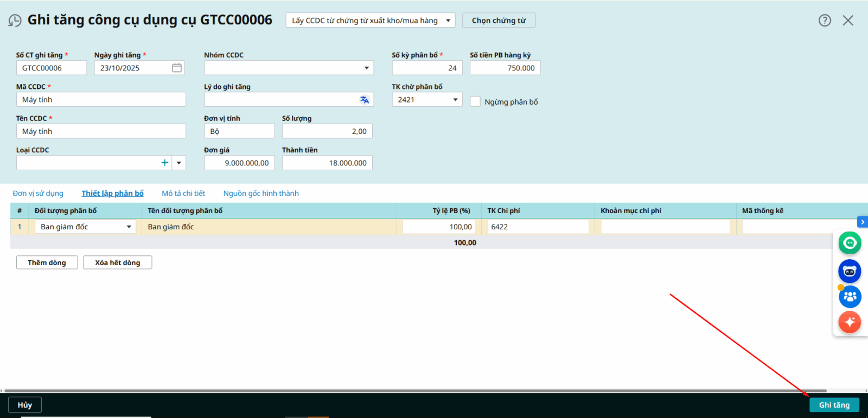The image size is (868, 418).
Task: Enable the Ngừng phân bổ checkbox
Action: point(475,102)
